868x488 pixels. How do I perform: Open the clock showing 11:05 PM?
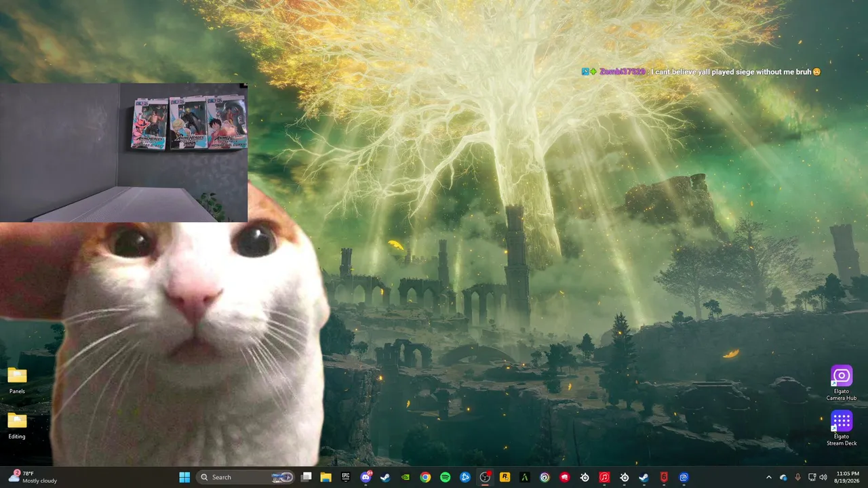point(848,477)
